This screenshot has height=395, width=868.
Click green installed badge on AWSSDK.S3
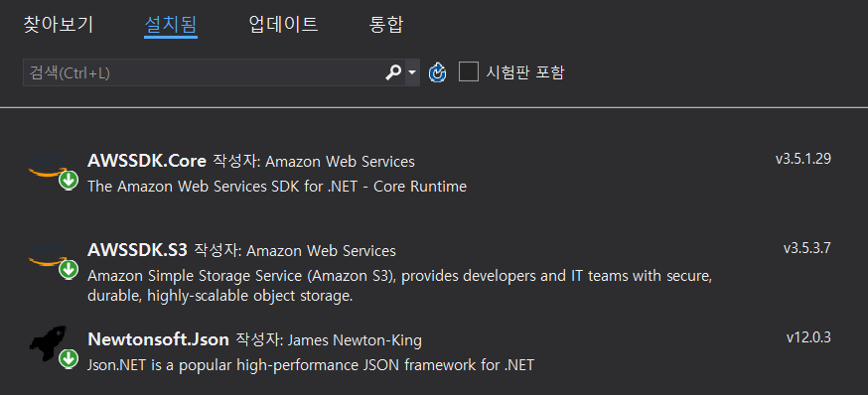69,269
